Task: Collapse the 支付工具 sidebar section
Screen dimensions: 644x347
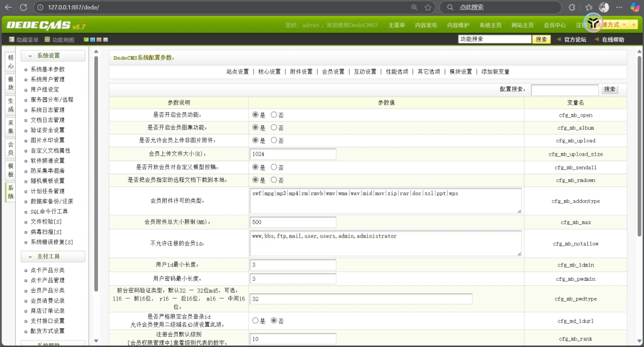Action: point(30,256)
